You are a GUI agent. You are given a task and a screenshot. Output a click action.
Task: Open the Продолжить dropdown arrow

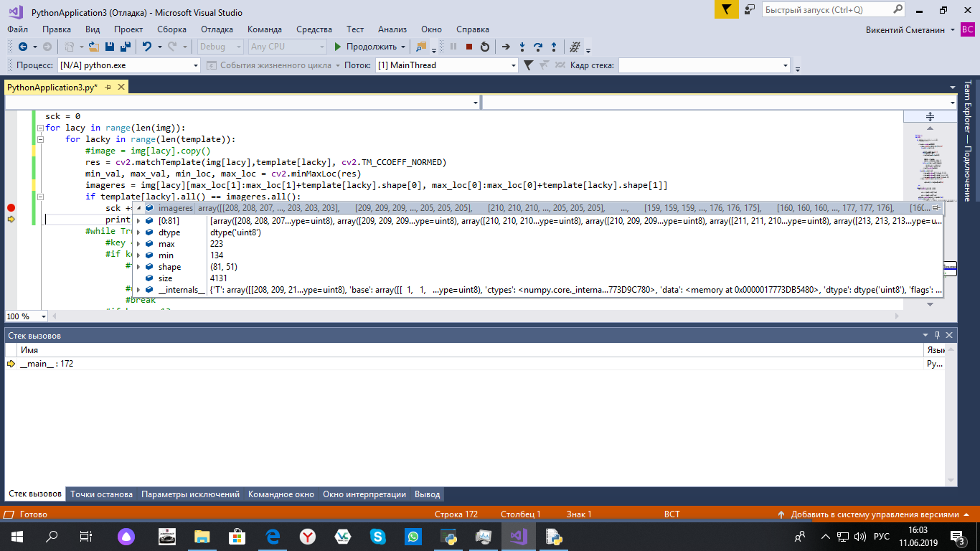click(x=403, y=47)
